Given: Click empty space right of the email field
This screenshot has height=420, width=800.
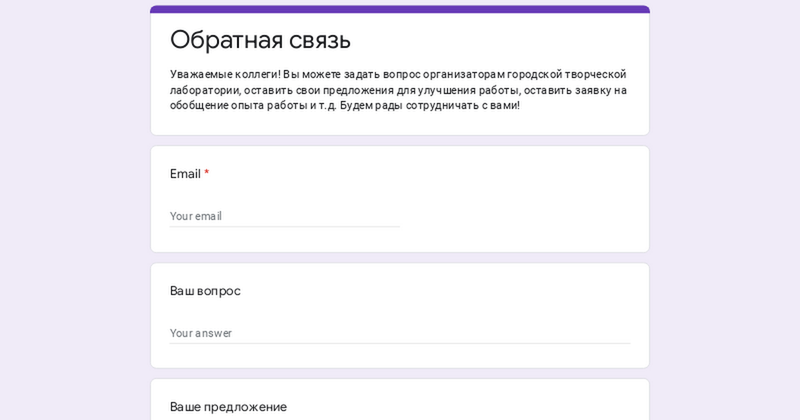Looking at the screenshot, I should [520, 216].
